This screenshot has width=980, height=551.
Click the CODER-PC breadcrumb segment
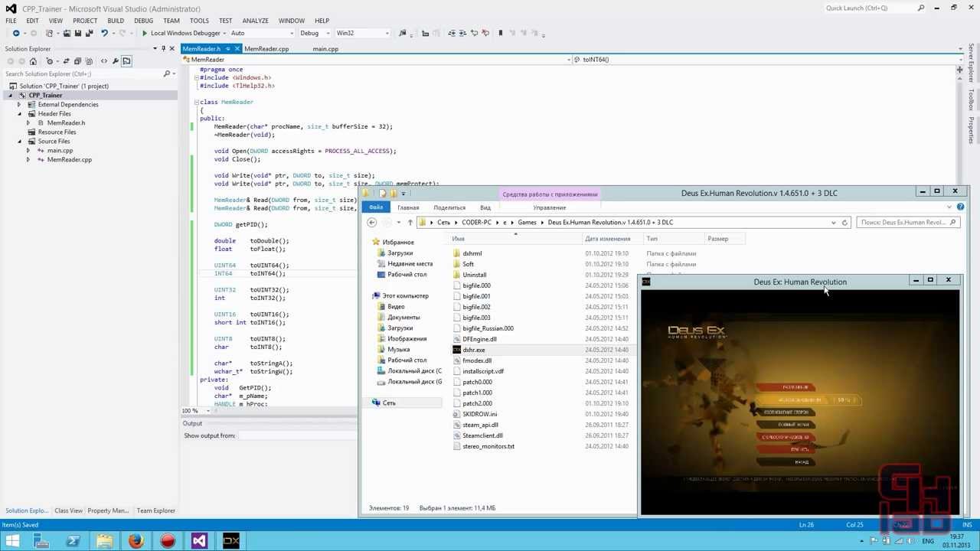pyautogui.click(x=476, y=222)
